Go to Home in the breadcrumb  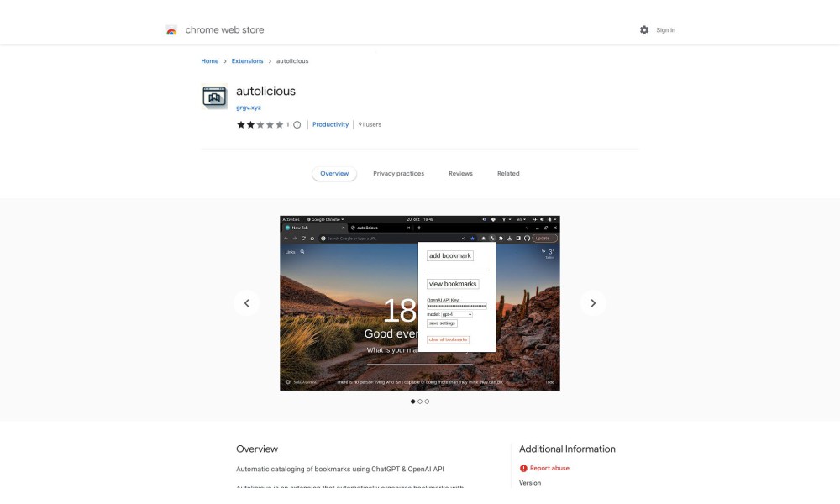click(209, 61)
